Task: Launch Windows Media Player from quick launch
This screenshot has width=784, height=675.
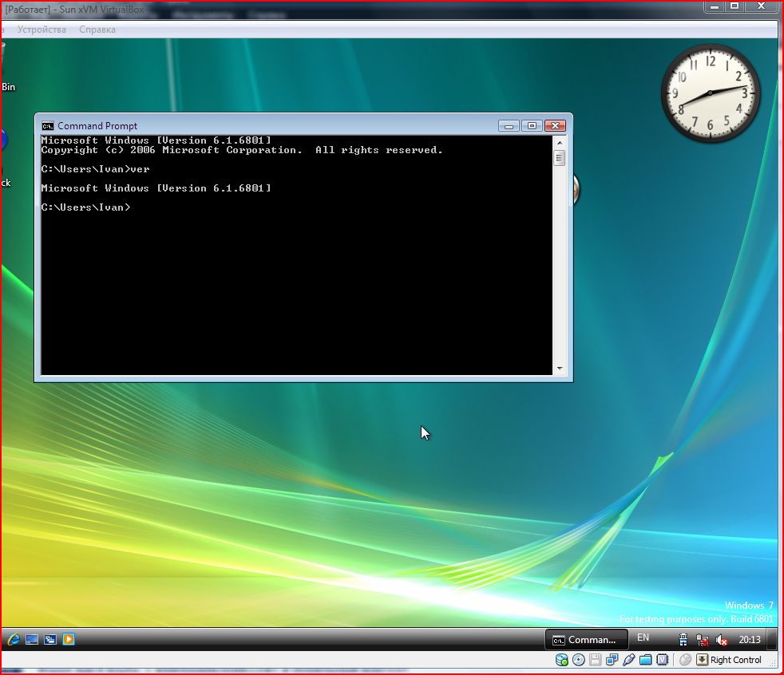Action: pyautogui.click(x=69, y=639)
